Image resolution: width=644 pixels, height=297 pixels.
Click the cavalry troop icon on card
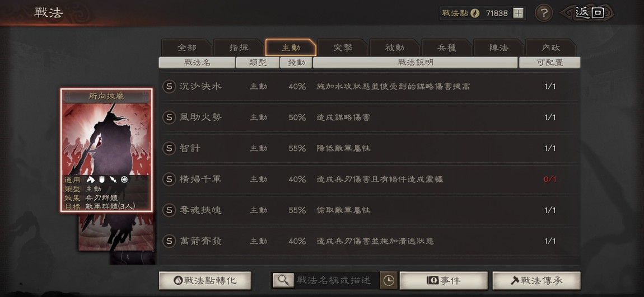click(x=91, y=180)
